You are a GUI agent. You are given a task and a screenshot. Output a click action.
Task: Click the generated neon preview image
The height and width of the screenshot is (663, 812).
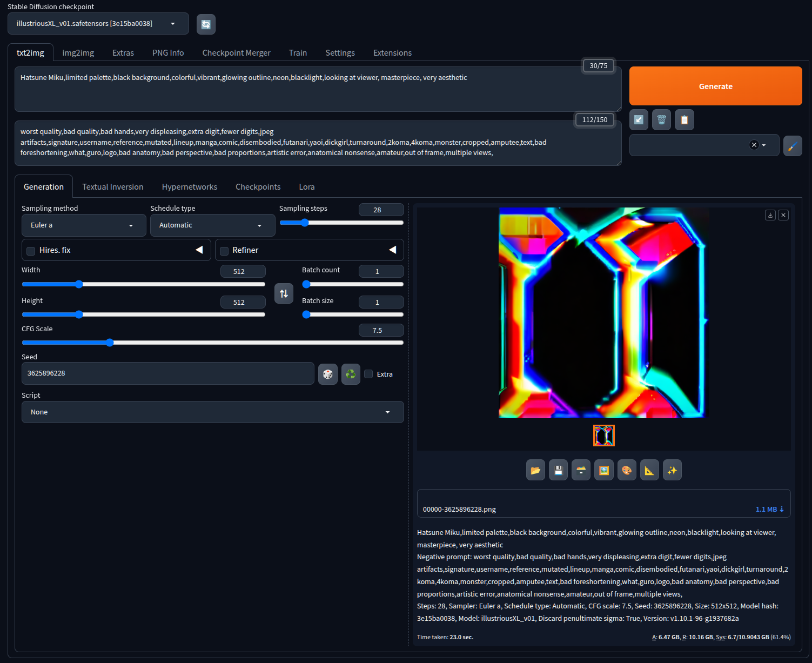[x=604, y=313]
